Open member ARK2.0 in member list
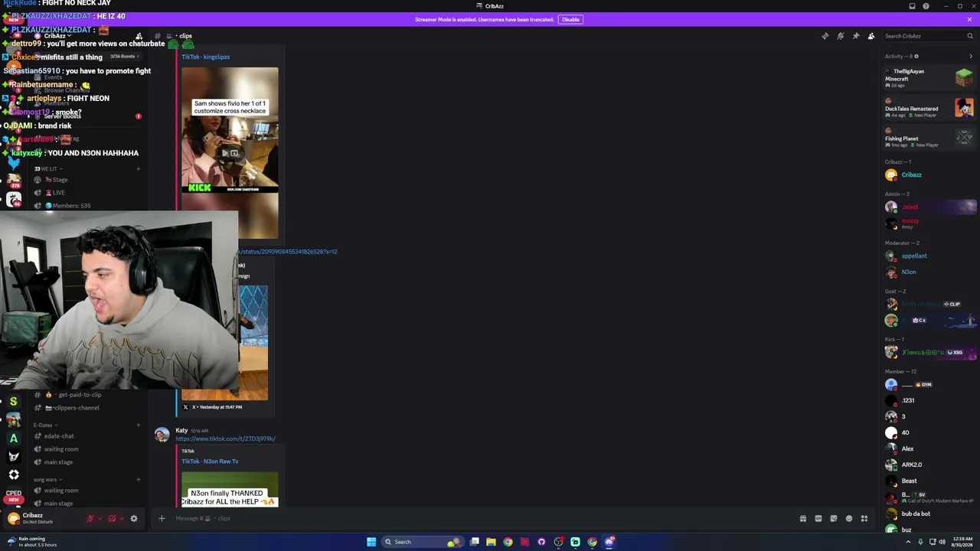Viewport: 980px width, 551px height. pyautogui.click(x=929, y=465)
